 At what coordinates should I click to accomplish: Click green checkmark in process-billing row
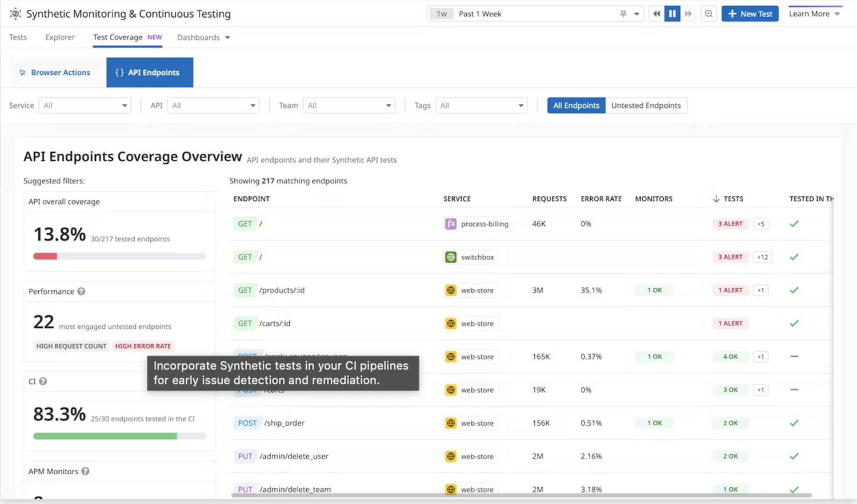click(x=794, y=224)
